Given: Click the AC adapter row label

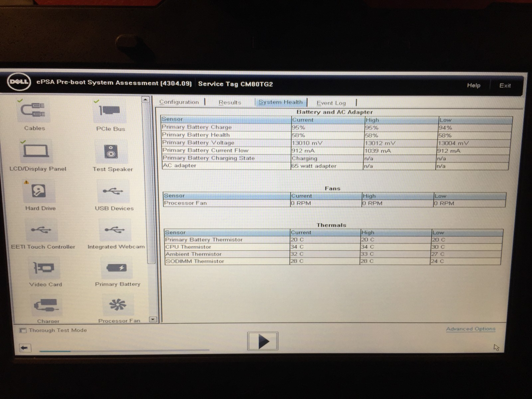Looking at the screenshot, I should point(180,166).
